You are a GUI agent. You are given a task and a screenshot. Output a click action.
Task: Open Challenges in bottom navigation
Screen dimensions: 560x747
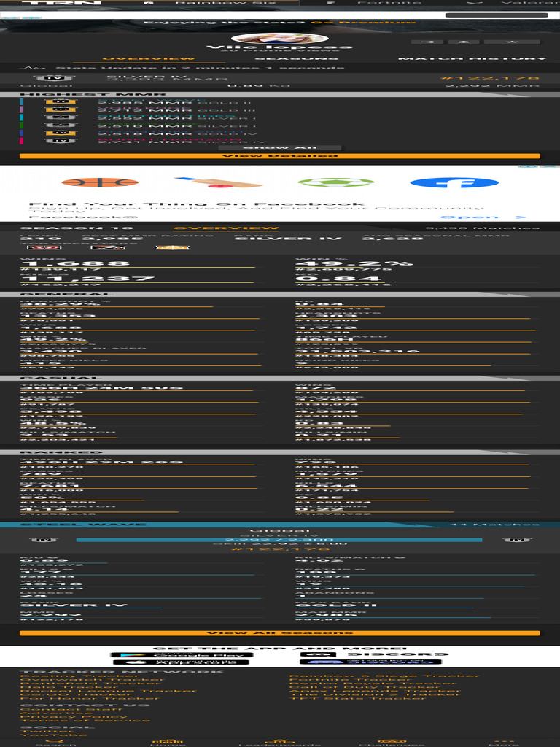pos(392,743)
